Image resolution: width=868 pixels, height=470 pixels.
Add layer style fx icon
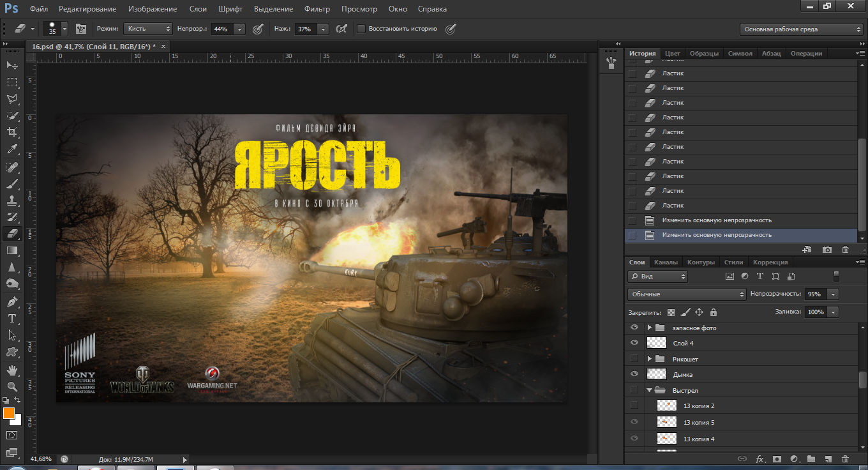[760, 459]
